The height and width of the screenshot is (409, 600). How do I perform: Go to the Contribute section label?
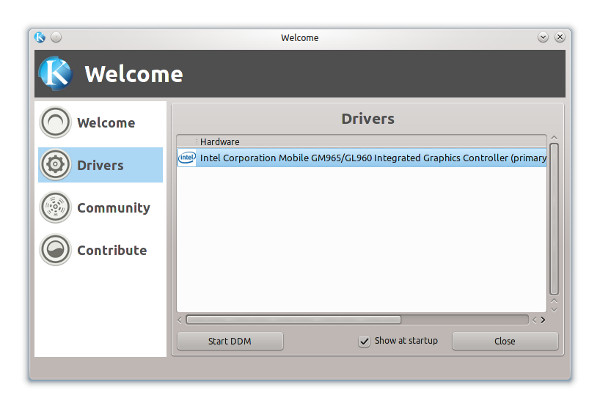coord(112,250)
